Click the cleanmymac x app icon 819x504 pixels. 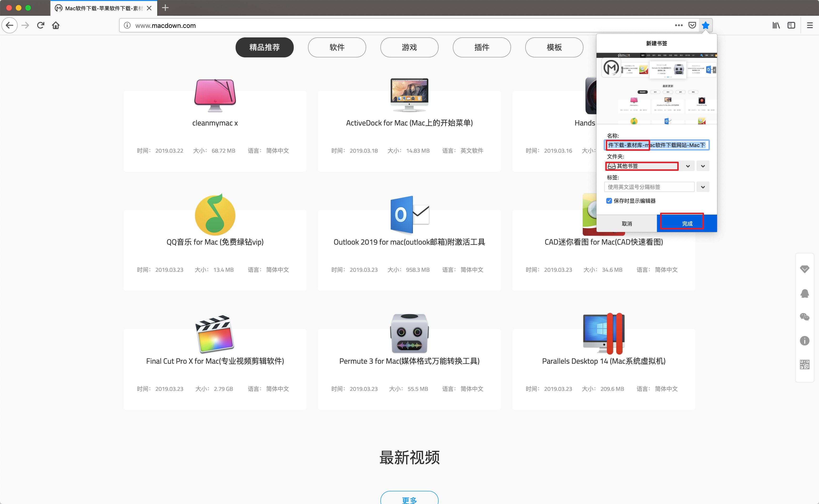click(215, 95)
